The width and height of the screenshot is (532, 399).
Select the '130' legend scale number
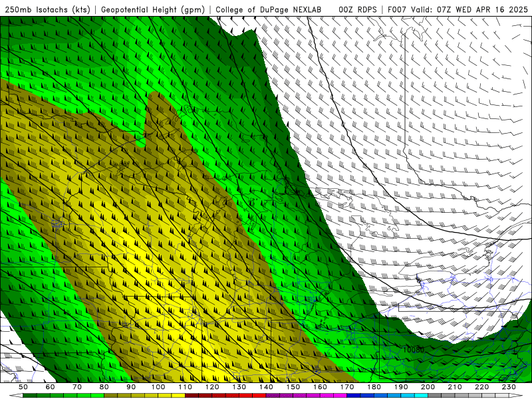pyautogui.click(x=239, y=387)
